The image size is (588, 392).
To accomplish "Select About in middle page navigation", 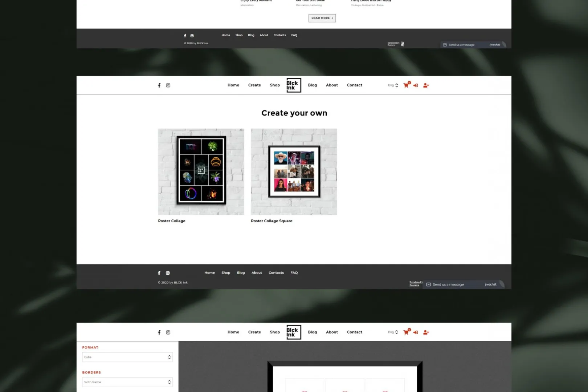I will [x=332, y=85].
